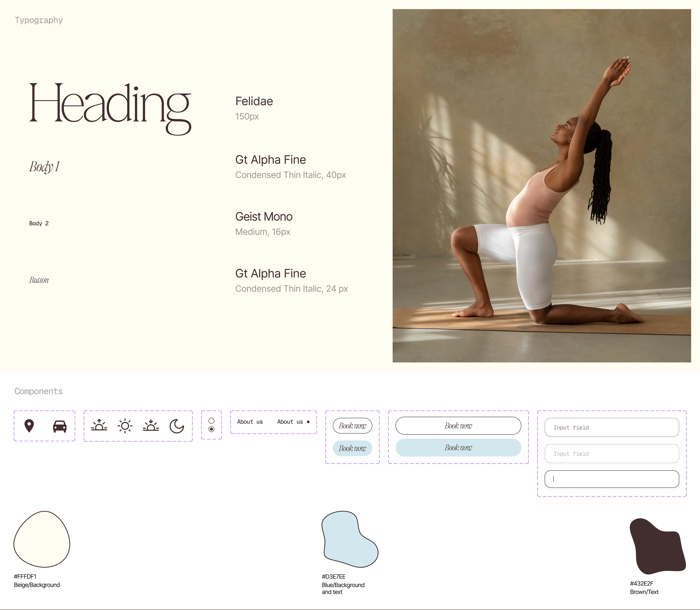This screenshot has width=700, height=610.
Task: Pick the dark brown #432E2F color blob
Action: [x=658, y=546]
